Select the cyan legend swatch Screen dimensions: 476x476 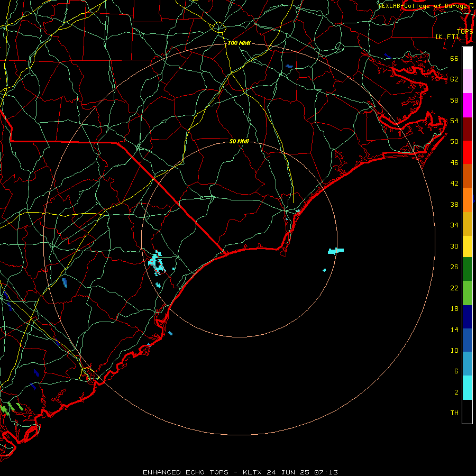[x=467, y=388]
